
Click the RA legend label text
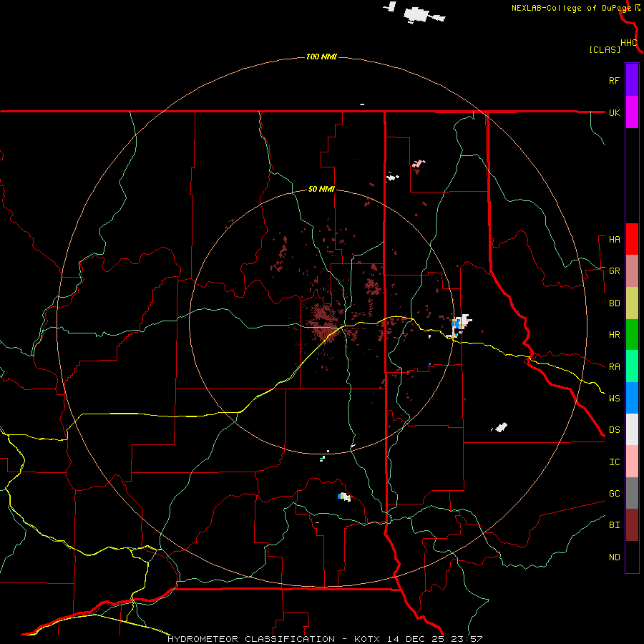click(x=614, y=367)
